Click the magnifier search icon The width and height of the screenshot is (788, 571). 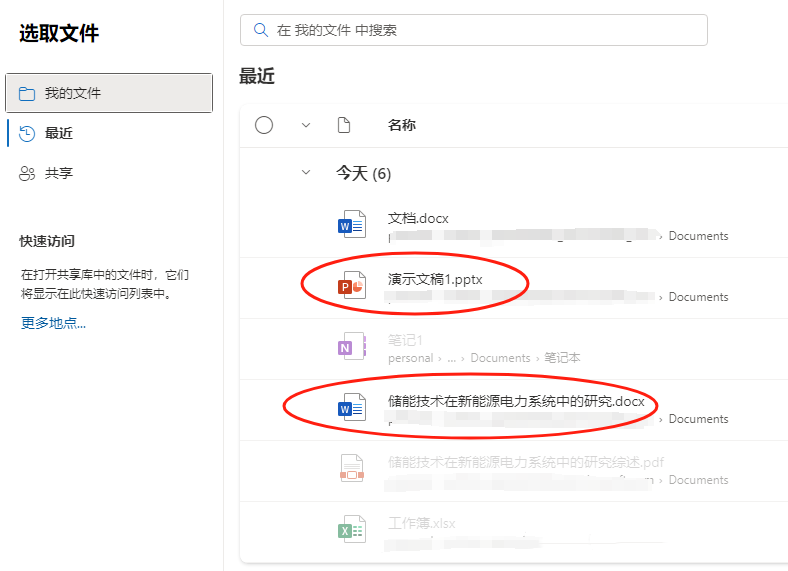click(x=261, y=30)
